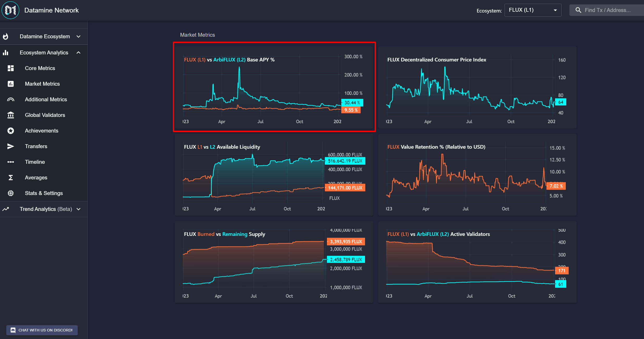Click the Global Validators bank icon
Viewport: 644px width, 339px height.
(11, 115)
